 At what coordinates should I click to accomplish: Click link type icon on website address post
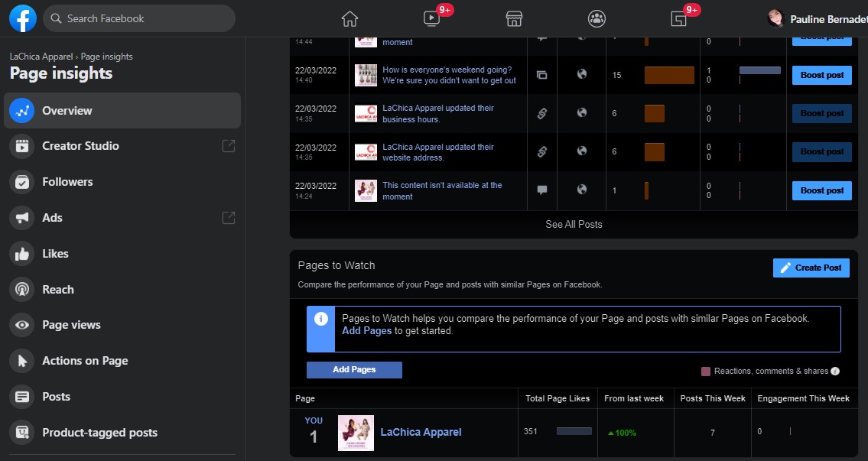[542, 151]
